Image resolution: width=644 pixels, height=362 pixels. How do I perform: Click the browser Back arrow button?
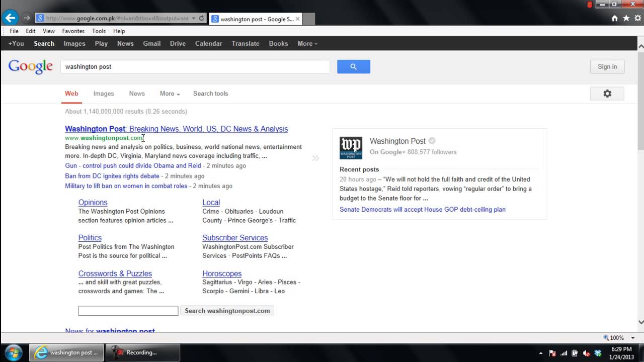[x=10, y=18]
